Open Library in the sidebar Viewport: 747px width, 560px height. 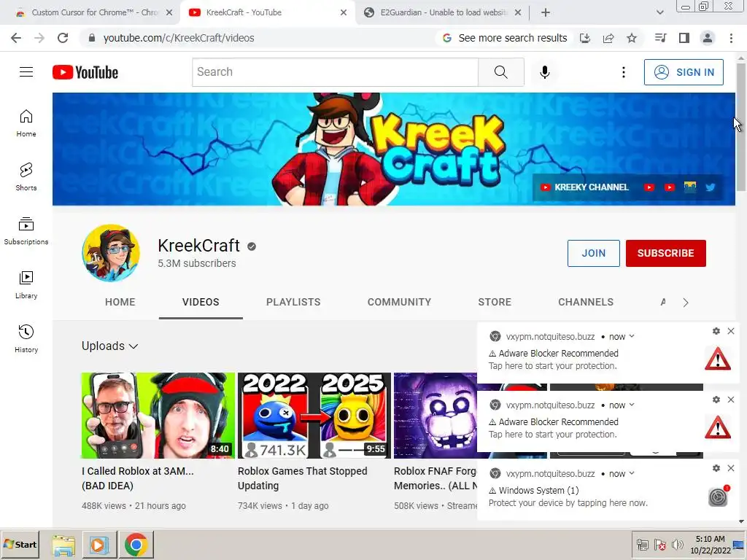(x=26, y=285)
